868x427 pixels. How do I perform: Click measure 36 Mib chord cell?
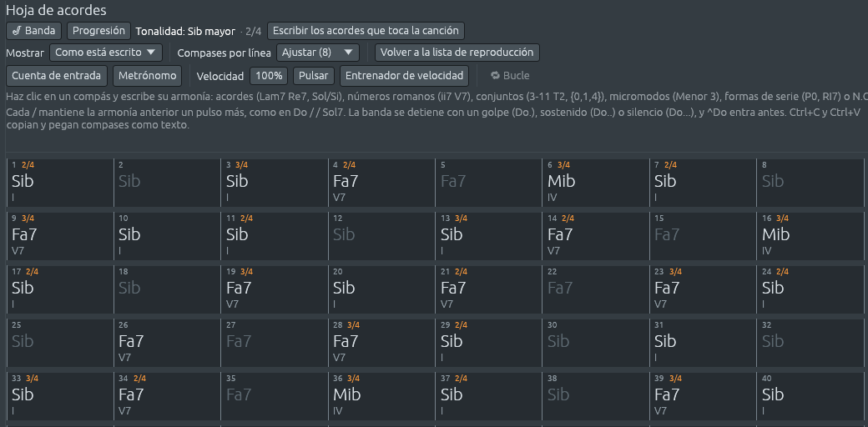(381, 397)
